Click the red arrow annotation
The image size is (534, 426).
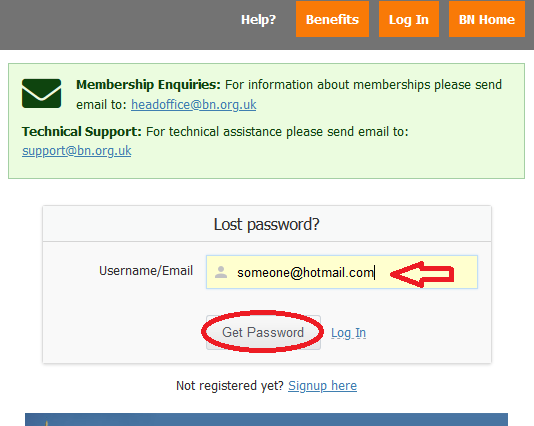(x=422, y=274)
